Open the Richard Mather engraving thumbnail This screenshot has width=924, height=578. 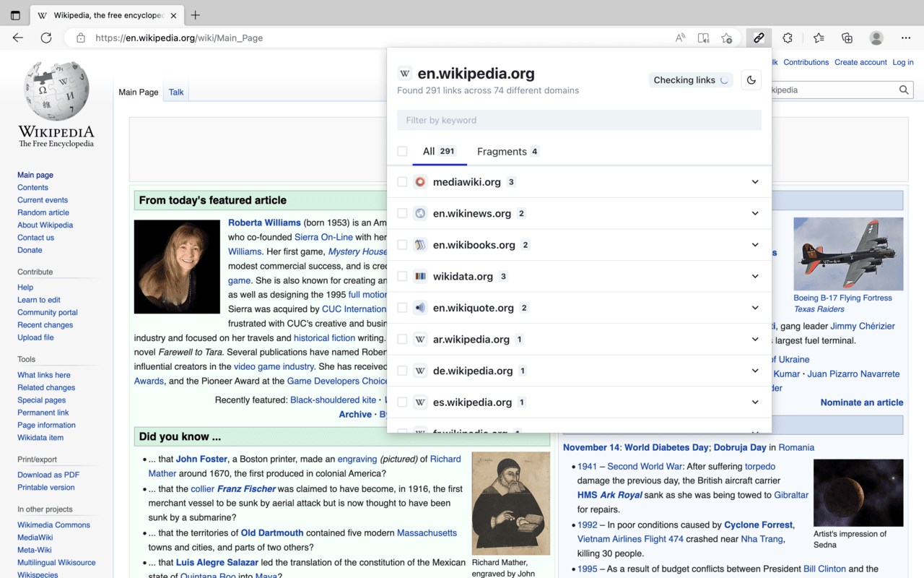pos(511,504)
